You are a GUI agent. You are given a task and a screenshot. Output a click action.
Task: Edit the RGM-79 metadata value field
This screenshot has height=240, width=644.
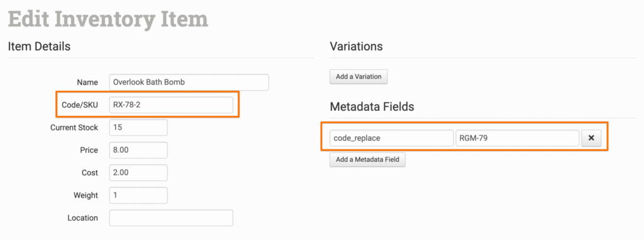point(518,139)
